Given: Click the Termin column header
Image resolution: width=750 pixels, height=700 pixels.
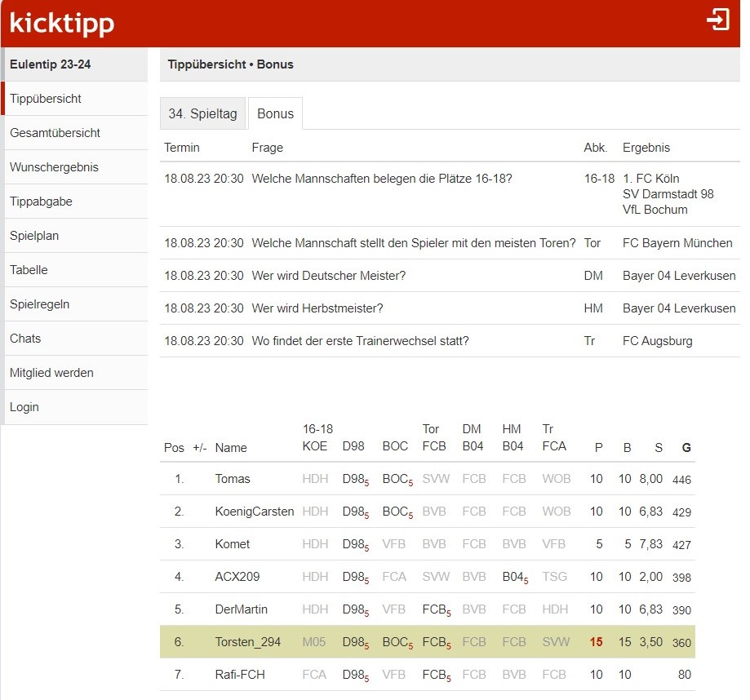Looking at the screenshot, I should click(x=182, y=148).
